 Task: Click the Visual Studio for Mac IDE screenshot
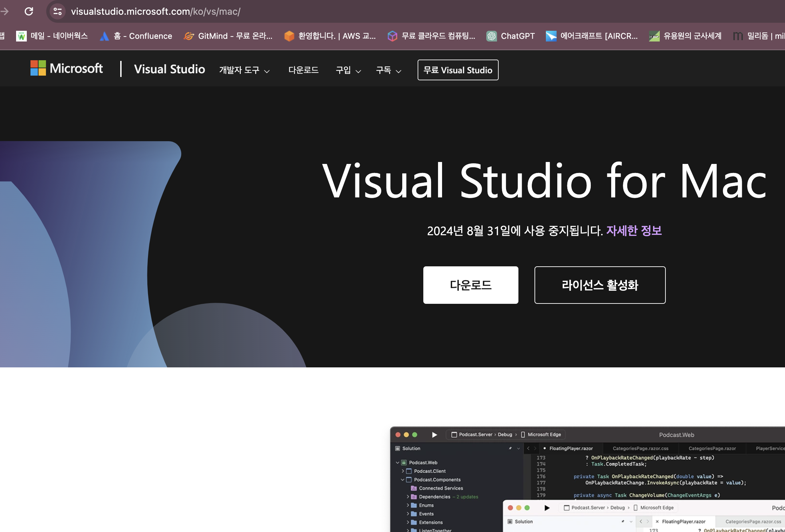click(588, 479)
